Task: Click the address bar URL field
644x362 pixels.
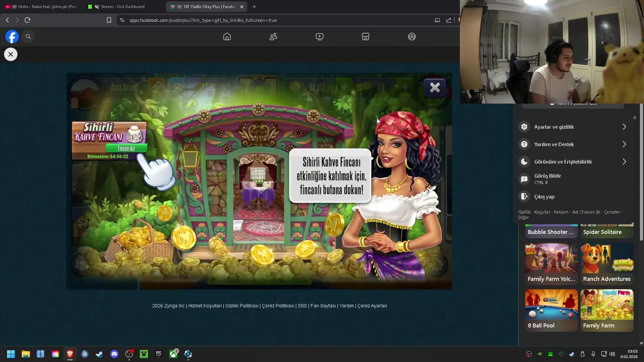Action: click(277, 20)
